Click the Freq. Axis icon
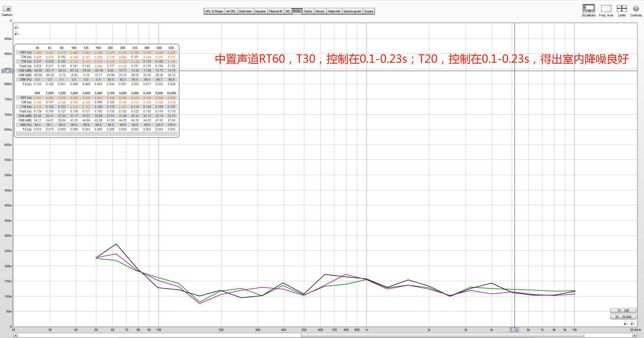This screenshot has height=338, width=644. pos(606,8)
